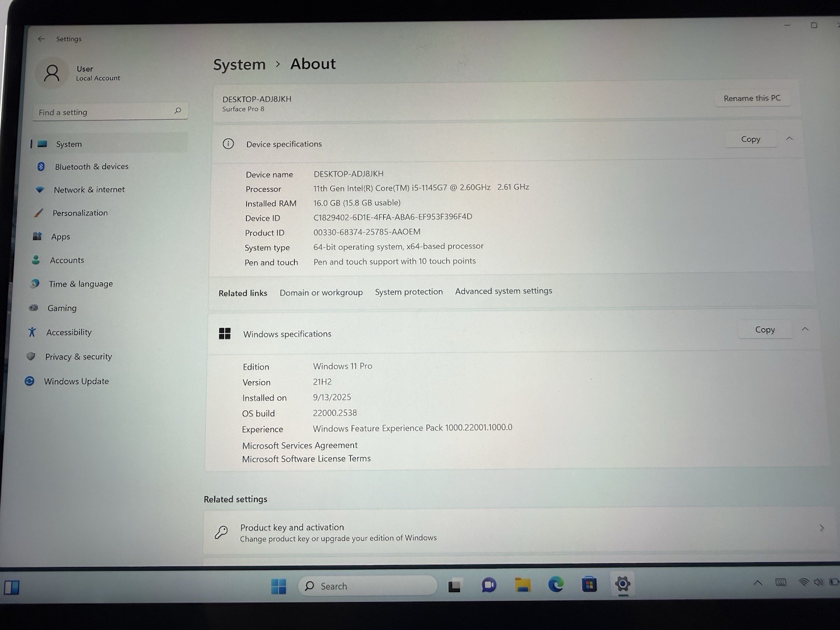Click the OS build value 22000.2538

point(334,413)
